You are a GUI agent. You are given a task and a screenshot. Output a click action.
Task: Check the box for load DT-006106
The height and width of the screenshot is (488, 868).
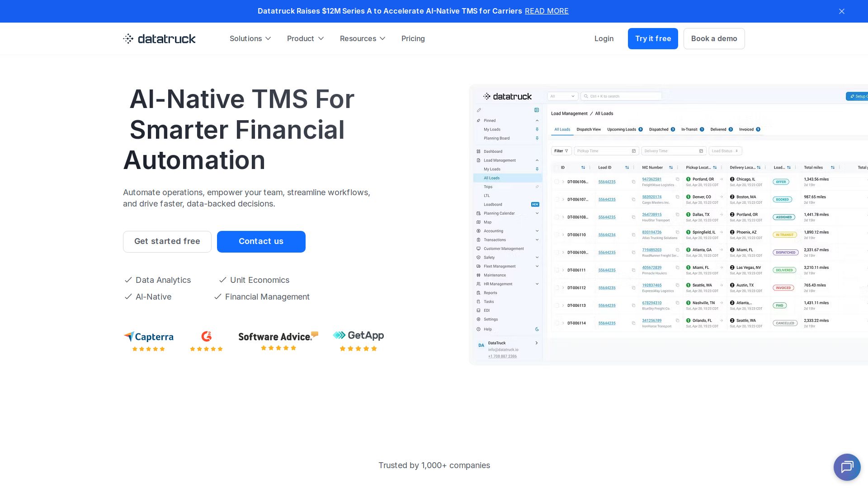(x=557, y=182)
